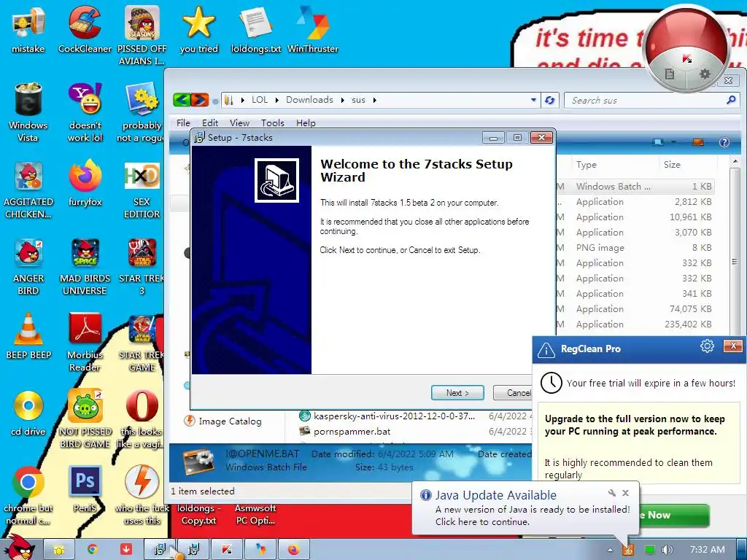Open the SEX EDITIOR HxD icon
The image size is (747, 560).
tap(142, 190)
